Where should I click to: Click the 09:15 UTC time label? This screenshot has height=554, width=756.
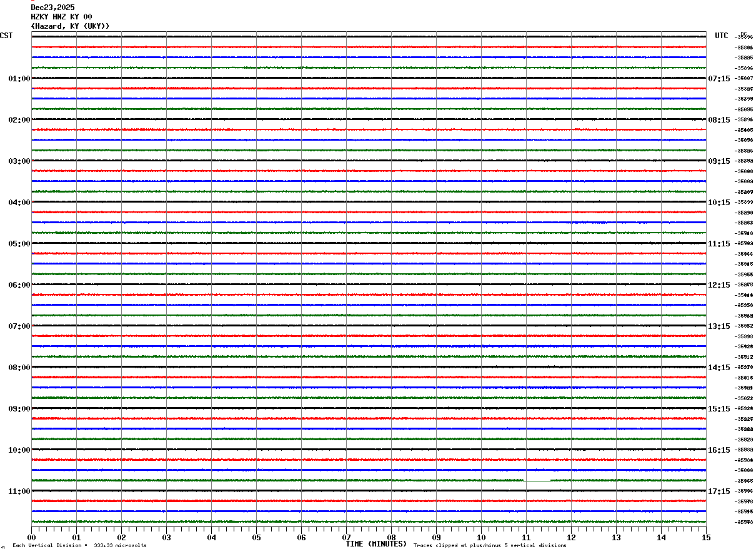click(x=719, y=161)
